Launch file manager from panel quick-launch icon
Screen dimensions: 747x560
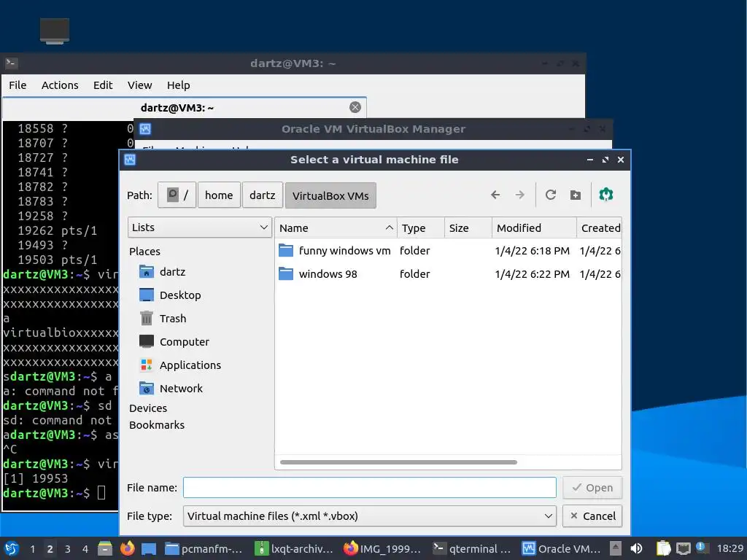point(105,548)
